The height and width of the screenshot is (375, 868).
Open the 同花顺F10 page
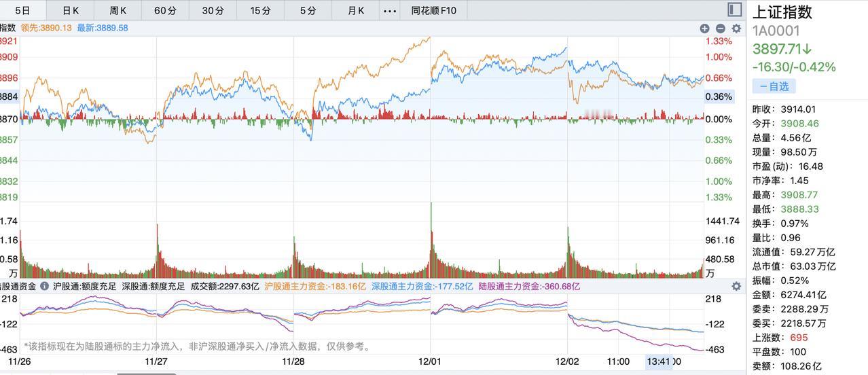[x=434, y=10]
